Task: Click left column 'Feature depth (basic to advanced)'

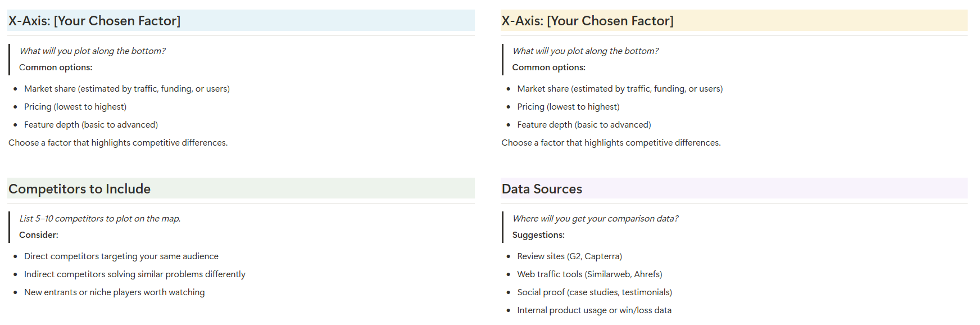Action: click(x=90, y=125)
